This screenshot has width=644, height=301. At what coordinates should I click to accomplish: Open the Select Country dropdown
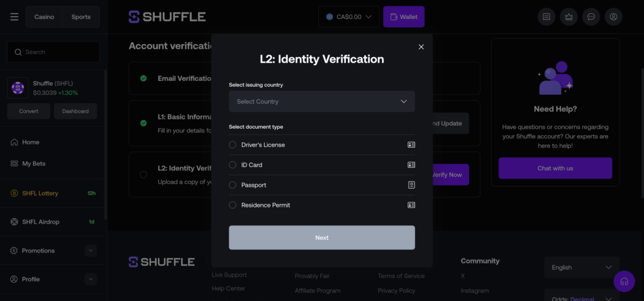pos(321,101)
